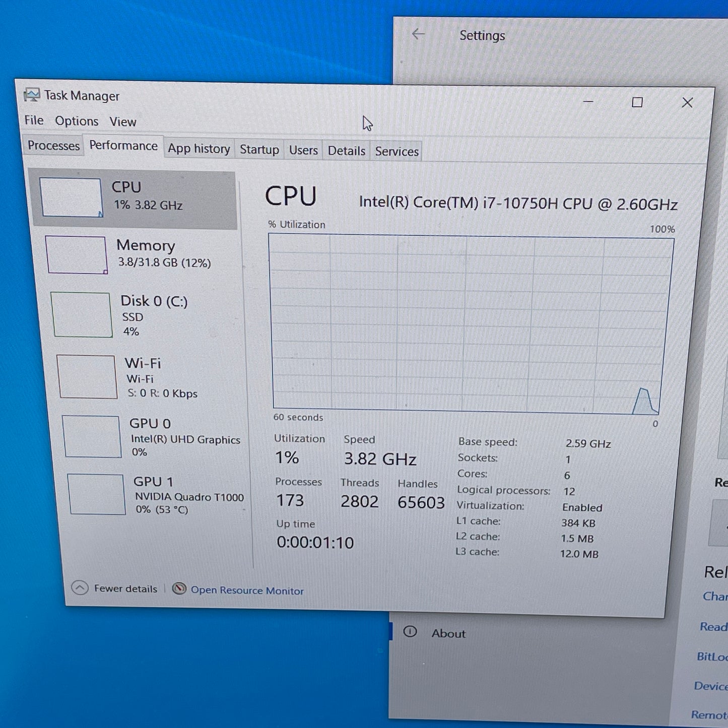
Task: Switch to the App history tab
Action: pos(198,149)
